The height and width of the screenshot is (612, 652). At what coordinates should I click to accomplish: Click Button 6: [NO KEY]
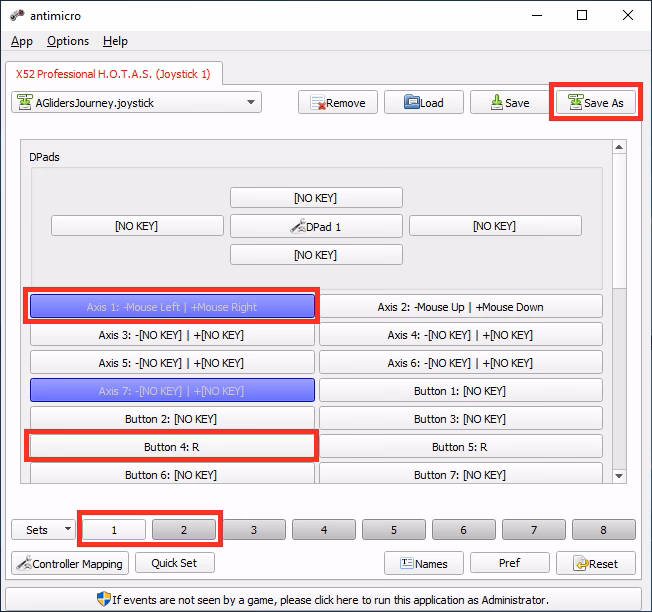click(172, 474)
